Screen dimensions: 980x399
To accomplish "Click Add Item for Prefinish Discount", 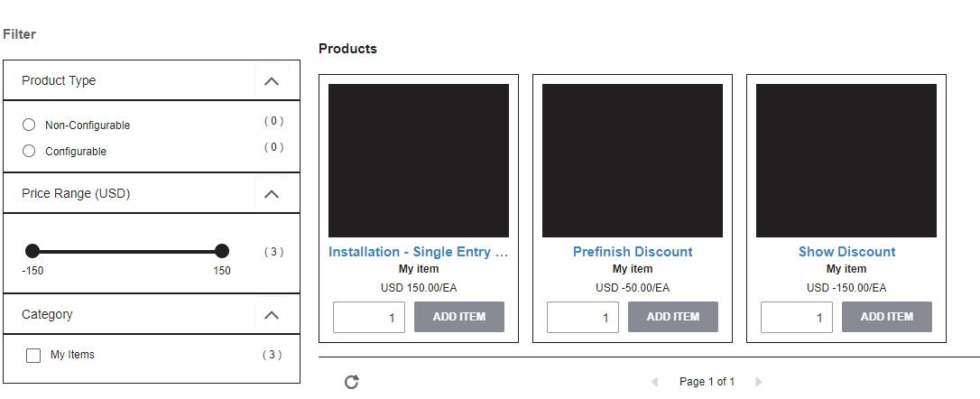I will [x=672, y=317].
